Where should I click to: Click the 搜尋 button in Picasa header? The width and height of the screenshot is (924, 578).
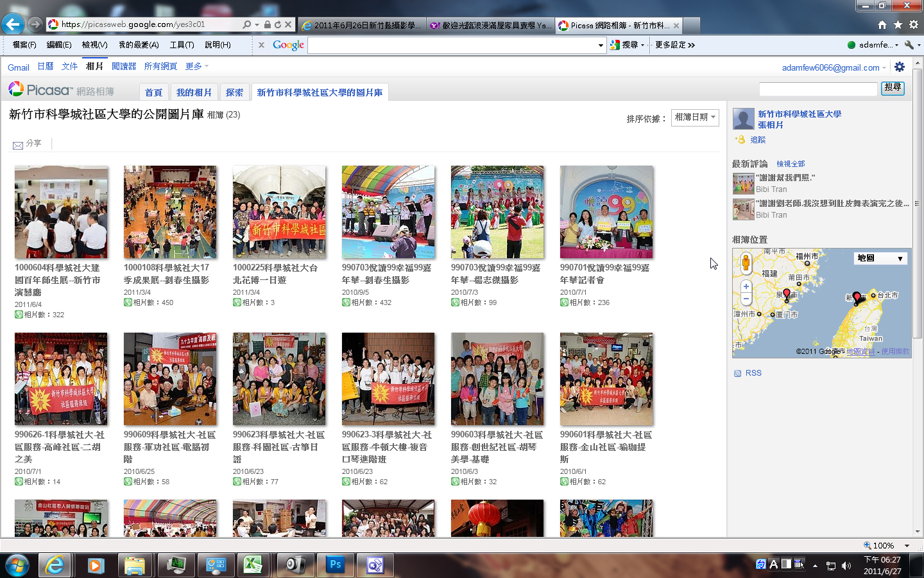893,88
